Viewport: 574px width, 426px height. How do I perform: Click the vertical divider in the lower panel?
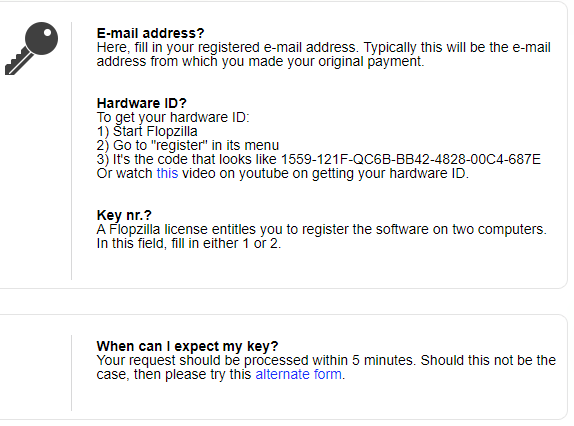(71, 373)
